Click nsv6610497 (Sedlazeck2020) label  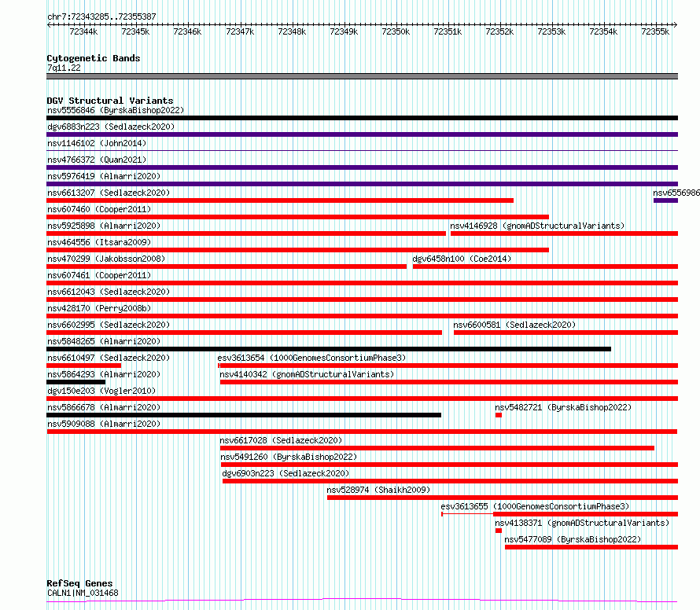pos(109,358)
